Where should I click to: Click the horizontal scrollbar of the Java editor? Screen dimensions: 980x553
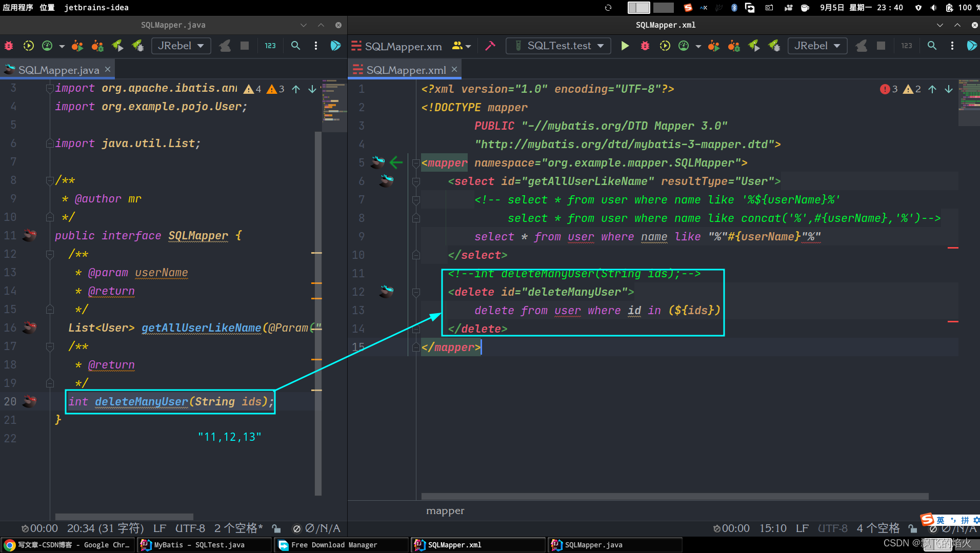[x=124, y=517]
